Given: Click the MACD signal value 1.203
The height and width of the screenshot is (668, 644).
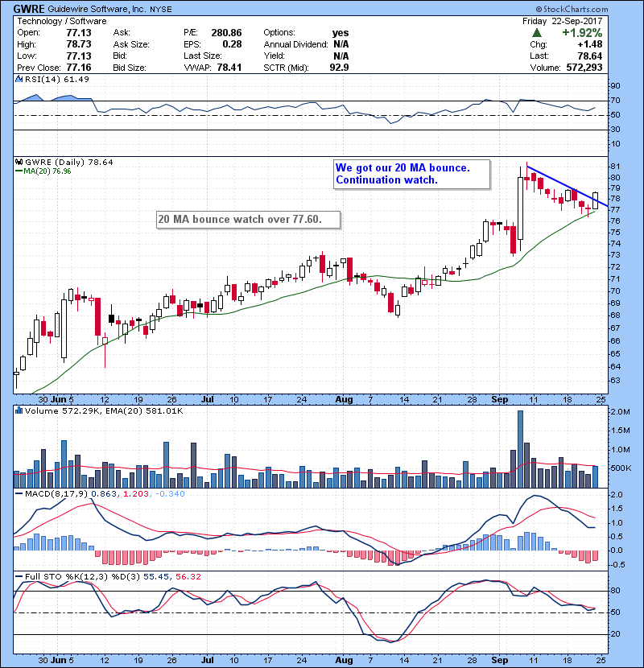Looking at the screenshot, I should click(x=135, y=494).
